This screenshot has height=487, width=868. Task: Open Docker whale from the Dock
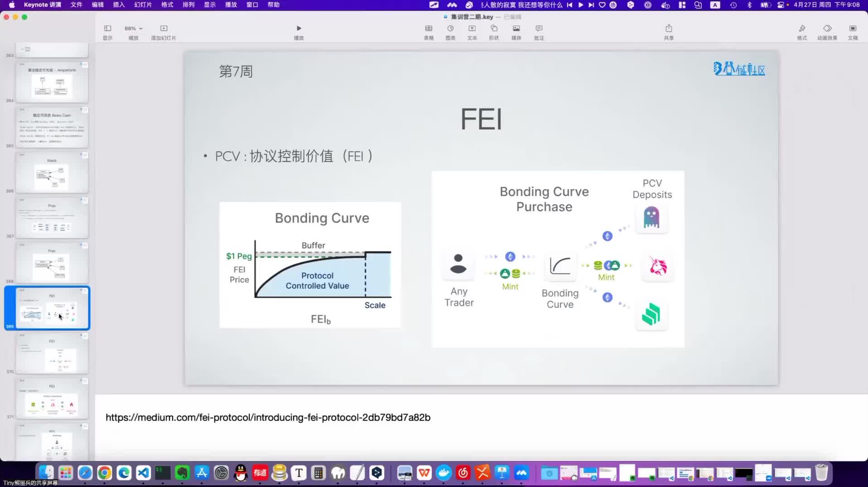(444, 473)
